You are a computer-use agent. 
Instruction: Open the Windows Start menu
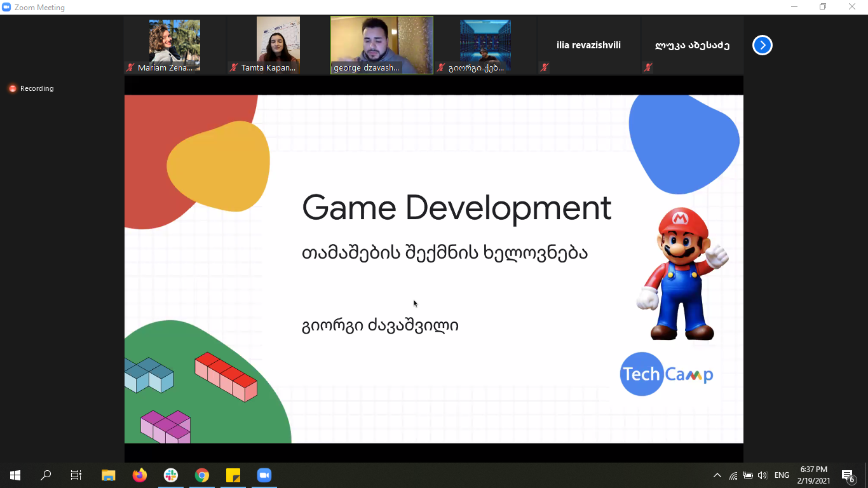(15, 475)
